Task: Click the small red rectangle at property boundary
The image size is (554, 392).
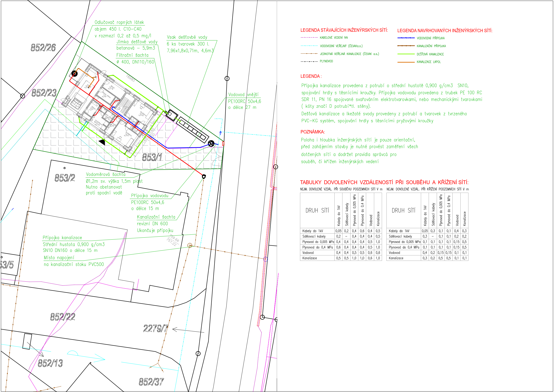Action: (x=223, y=143)
